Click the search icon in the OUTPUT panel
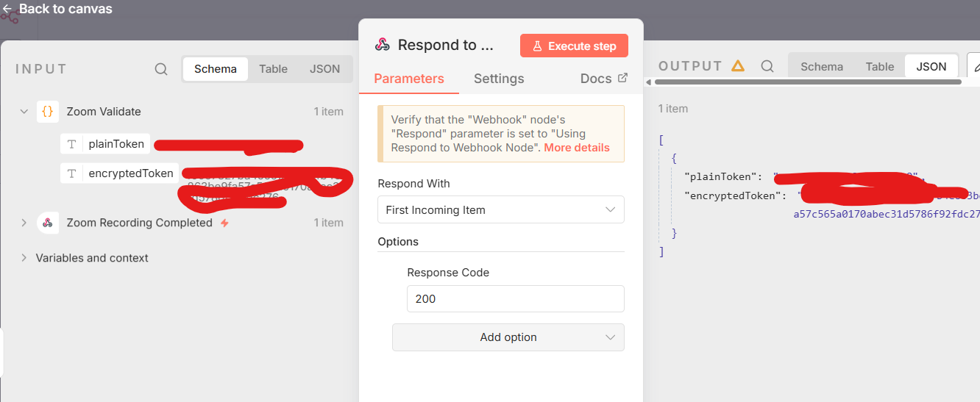Screen dimensions: 980x402 tap(767, 66)
